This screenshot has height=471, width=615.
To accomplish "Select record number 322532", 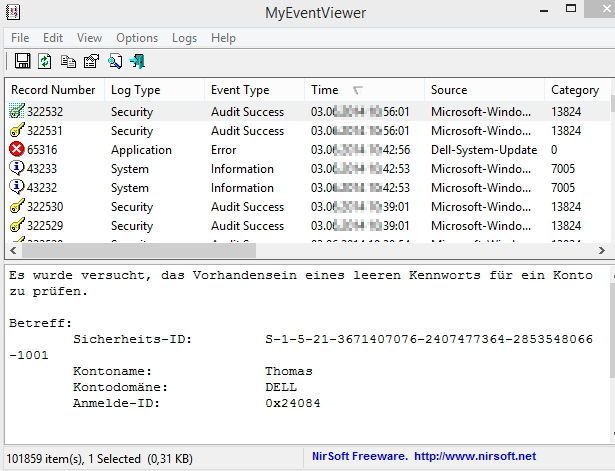I will (45, 111).
